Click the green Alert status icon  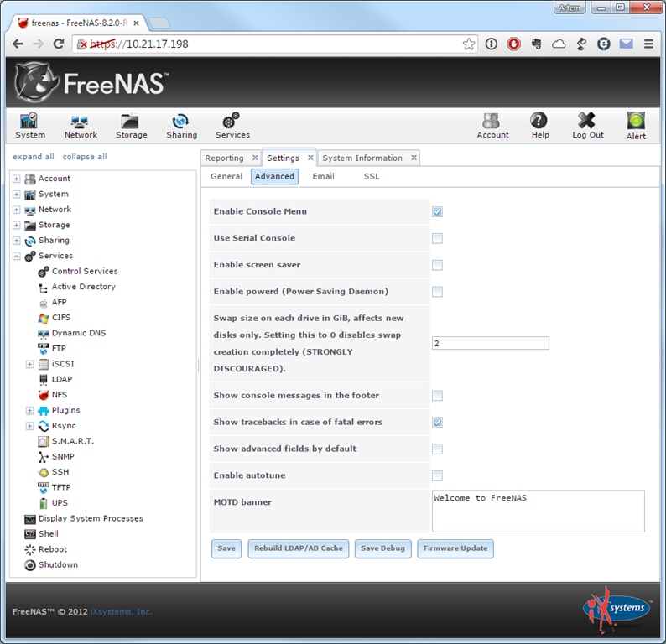pyautogui.click(x=636, y=126)
